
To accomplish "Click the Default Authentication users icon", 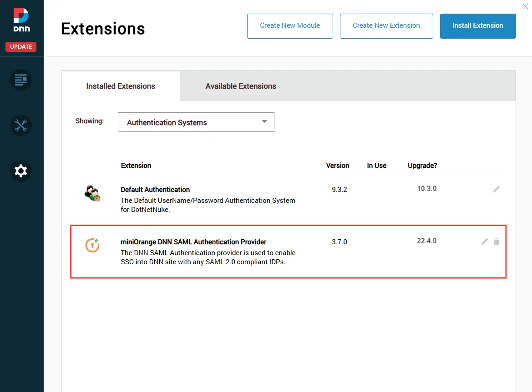I will [92, 193].
